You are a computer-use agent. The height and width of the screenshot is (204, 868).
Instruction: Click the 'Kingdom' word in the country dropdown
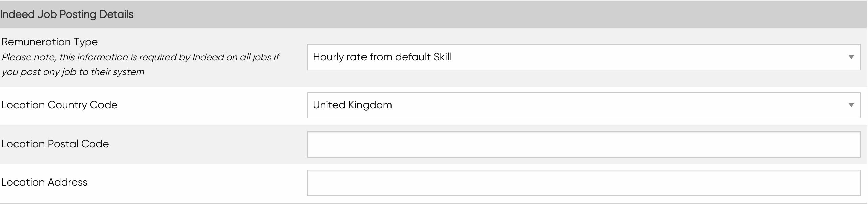coord(370,105)
